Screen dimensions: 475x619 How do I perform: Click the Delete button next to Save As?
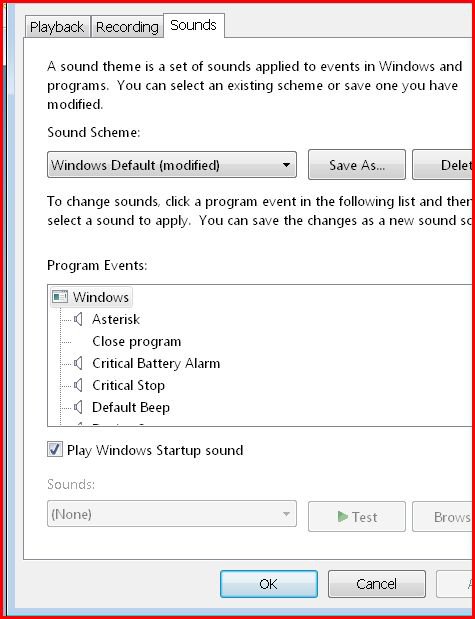(x=443, y=165)
